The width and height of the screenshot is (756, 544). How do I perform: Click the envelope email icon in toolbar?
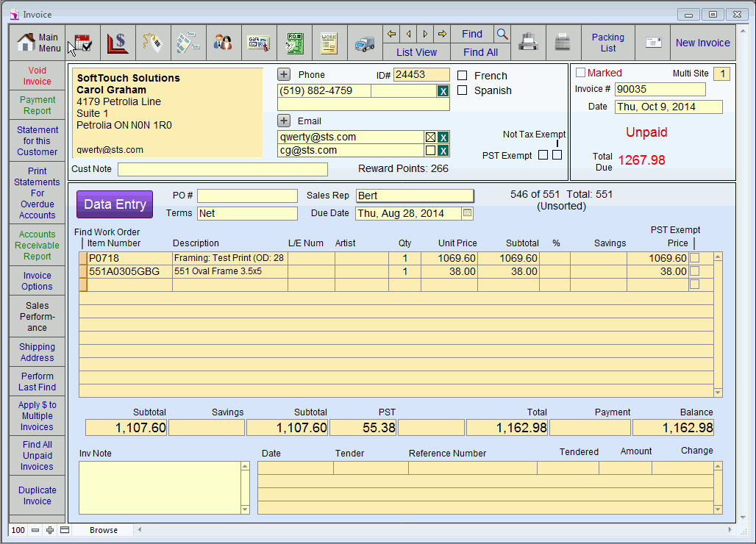(x=653, y=43)
